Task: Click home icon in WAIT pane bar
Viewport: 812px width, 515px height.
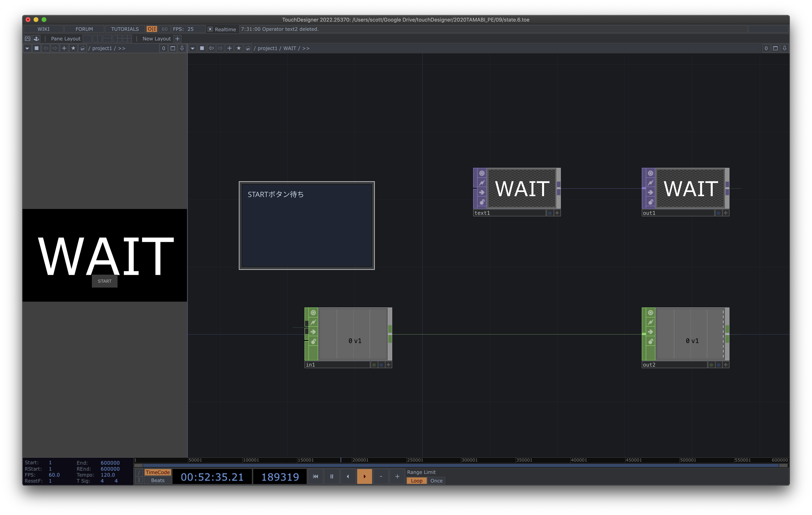Action: [248, 48]
